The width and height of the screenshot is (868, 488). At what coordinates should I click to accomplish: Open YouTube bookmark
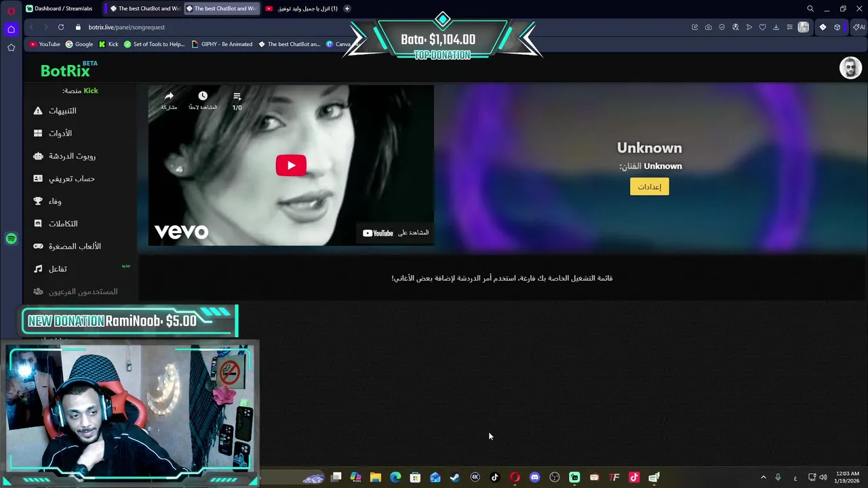(45, 44)
